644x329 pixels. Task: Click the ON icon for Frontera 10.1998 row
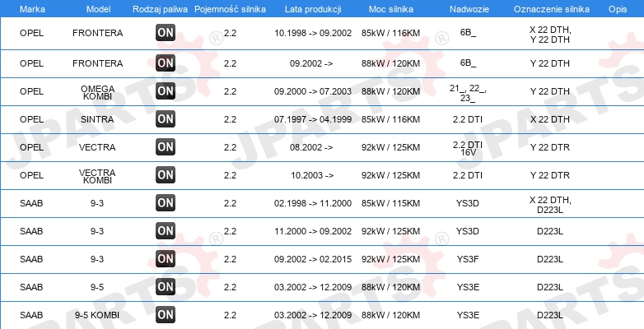point(165,33)
